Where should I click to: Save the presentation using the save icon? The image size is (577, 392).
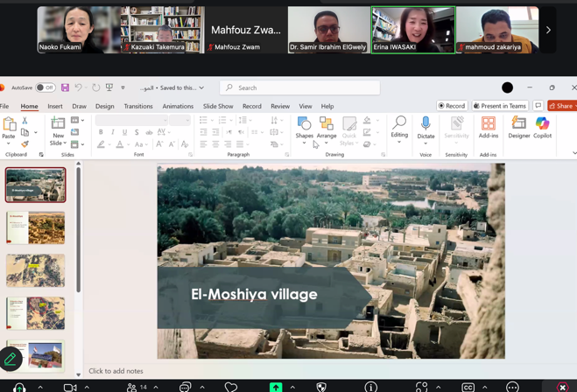[x=65, y=87]
